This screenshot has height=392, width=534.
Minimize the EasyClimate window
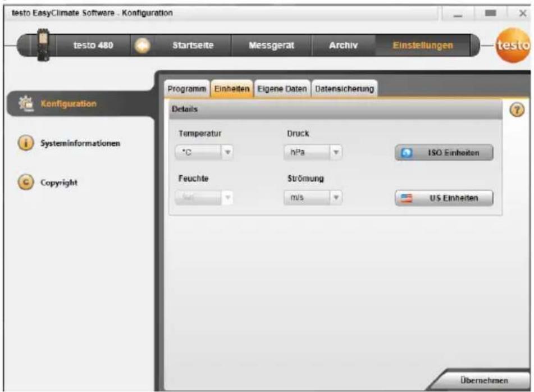coord(458,13)
